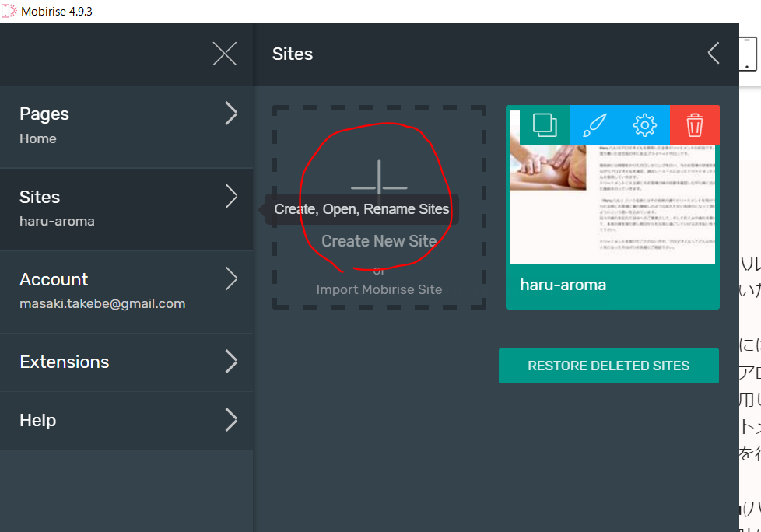The height and width of the screenshot is (532, 761).
Task: Click masaki.takebe@gmail.com account text
Action: pos(103,303)
